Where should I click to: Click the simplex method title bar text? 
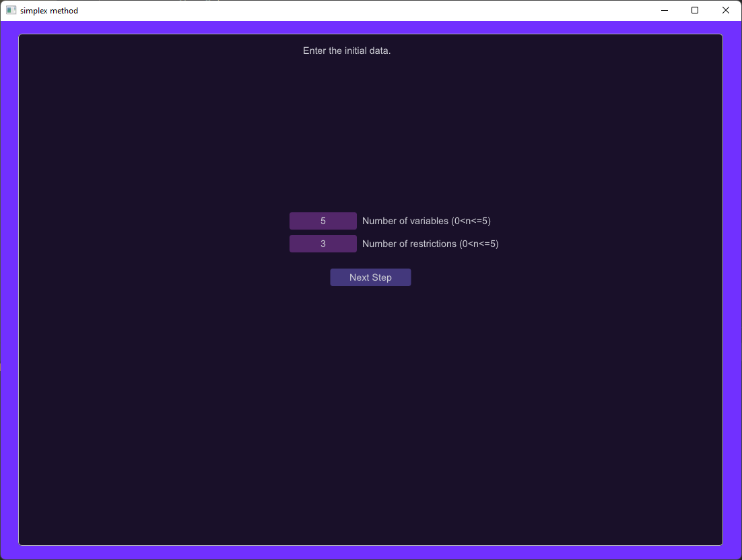pyautogui.click(x=49, y=10)
